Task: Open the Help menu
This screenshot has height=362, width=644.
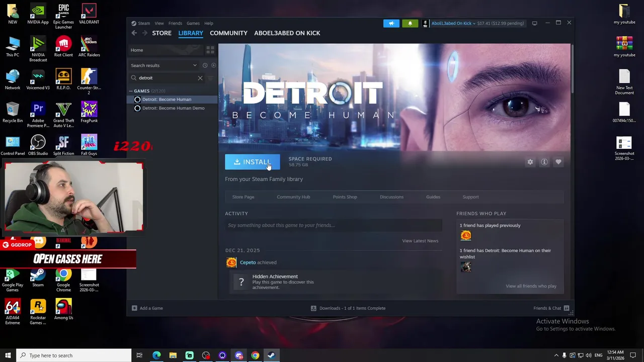Action: coord(208,23)
